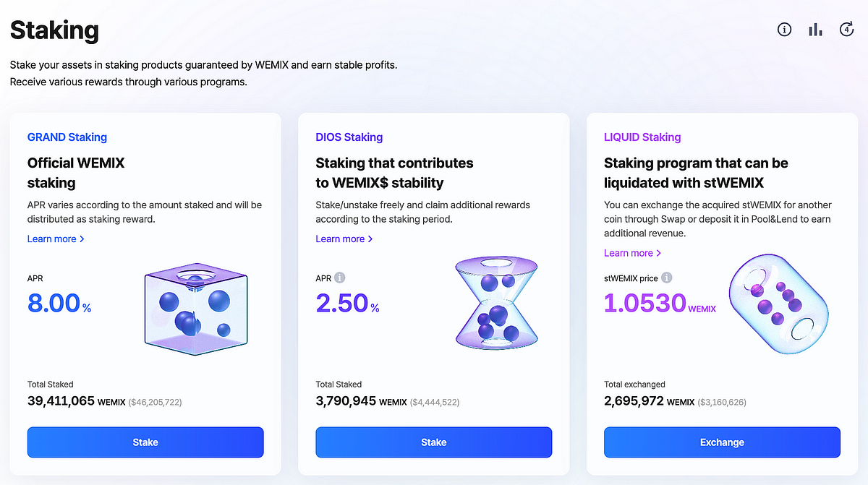Image resolution: width=868 pixels, height=485 pixels.
Task: Expand Learn more chevron in DIOS Staking card
Action: pos(370,239)
